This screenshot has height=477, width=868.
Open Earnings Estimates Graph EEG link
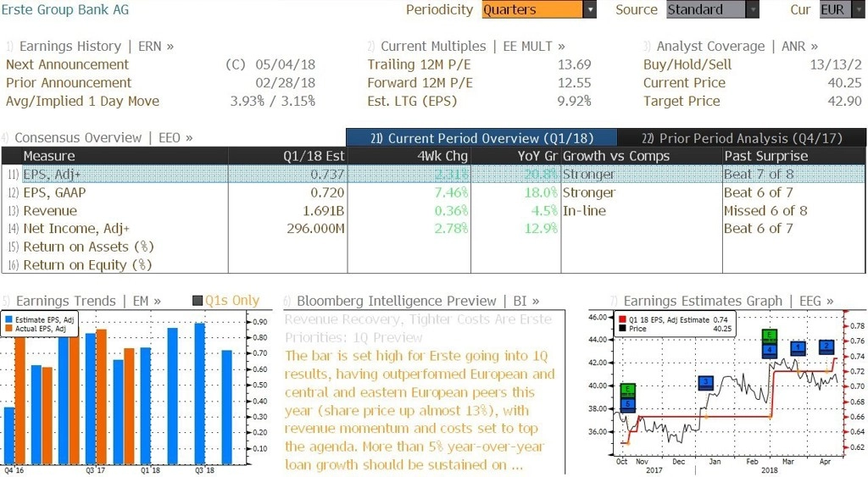pos(728,301)
